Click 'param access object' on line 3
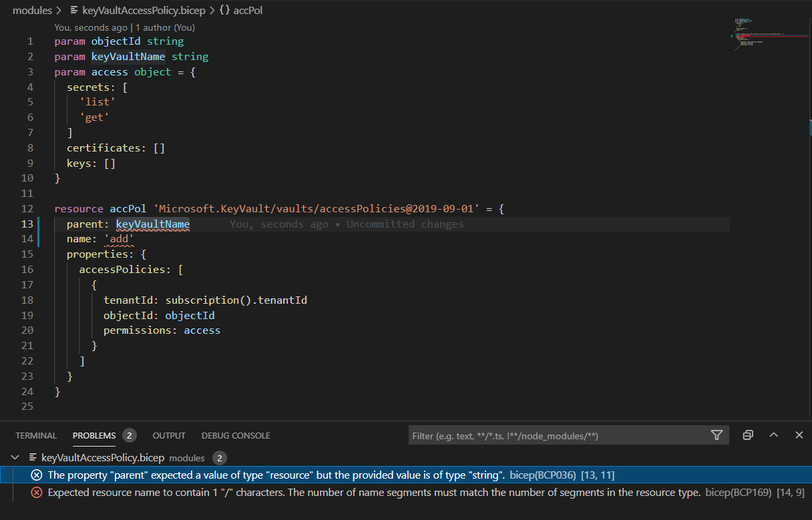 pos(113,72)
